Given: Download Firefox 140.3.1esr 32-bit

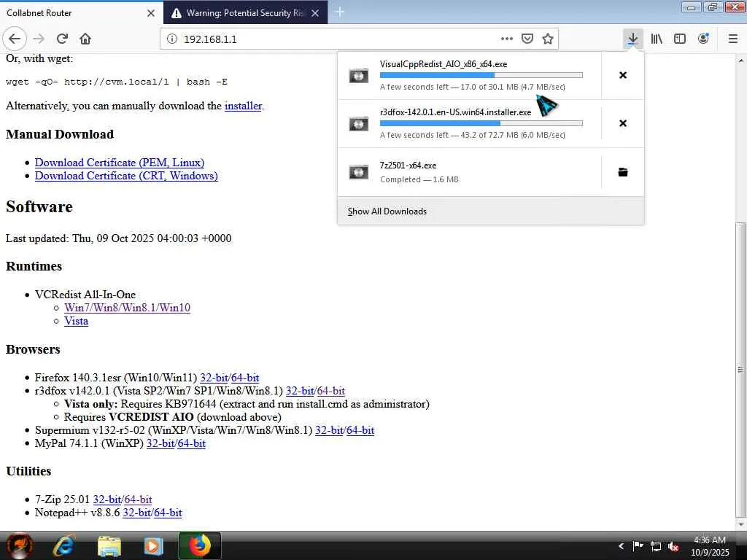Looking at the screenshot, I should coord(214,378).
